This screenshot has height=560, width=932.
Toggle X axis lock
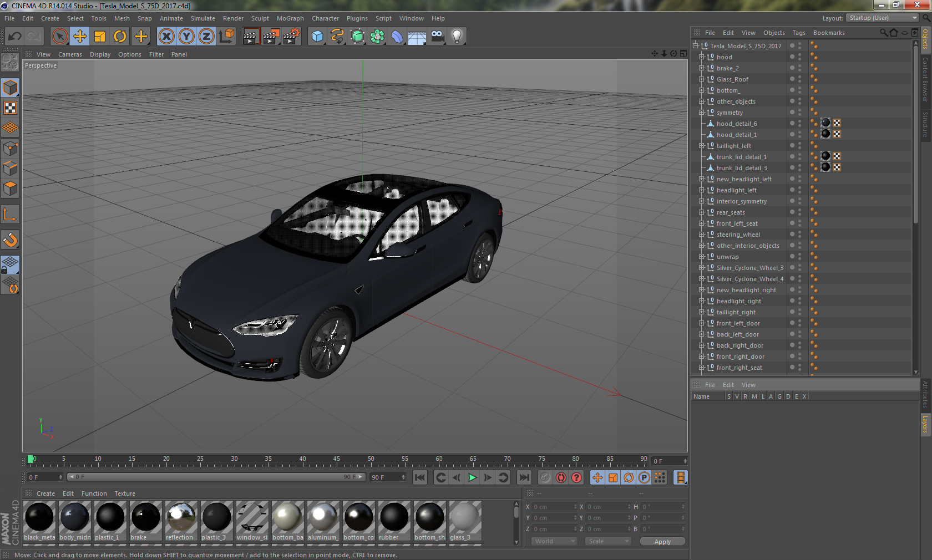166,37
